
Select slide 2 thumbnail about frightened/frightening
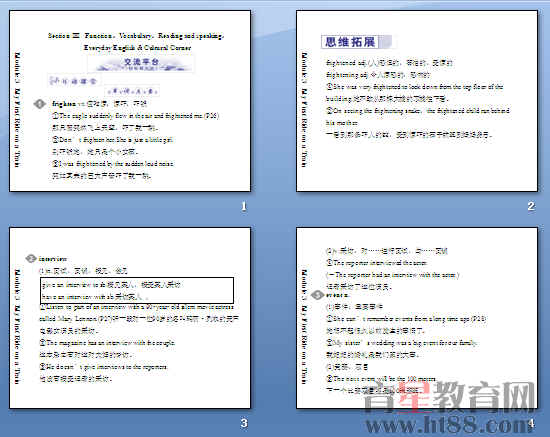417,101
